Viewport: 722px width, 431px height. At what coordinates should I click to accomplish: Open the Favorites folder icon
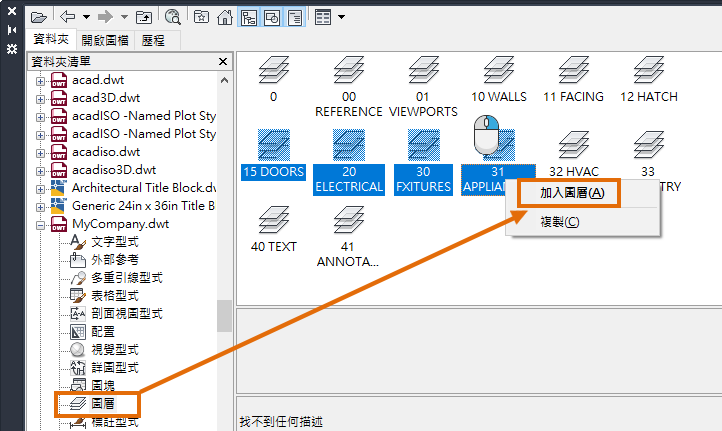[x=201, y=17]
